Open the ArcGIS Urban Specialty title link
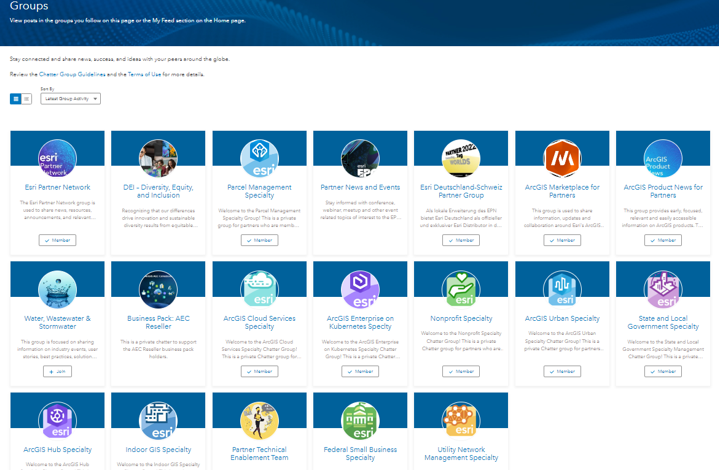719x470 pixels. (x=562, y=318)
